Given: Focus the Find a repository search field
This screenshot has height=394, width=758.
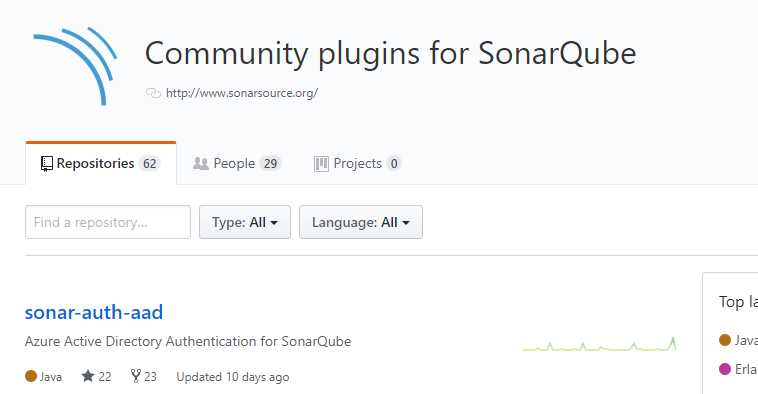Looking at the screenshot, I should (108, 222).
